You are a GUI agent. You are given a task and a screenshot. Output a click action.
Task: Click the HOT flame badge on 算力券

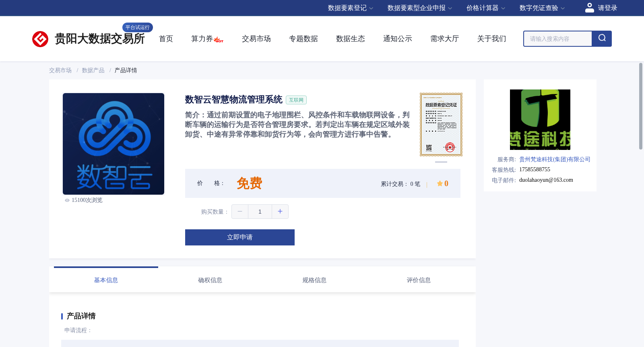tap(219, 39)
